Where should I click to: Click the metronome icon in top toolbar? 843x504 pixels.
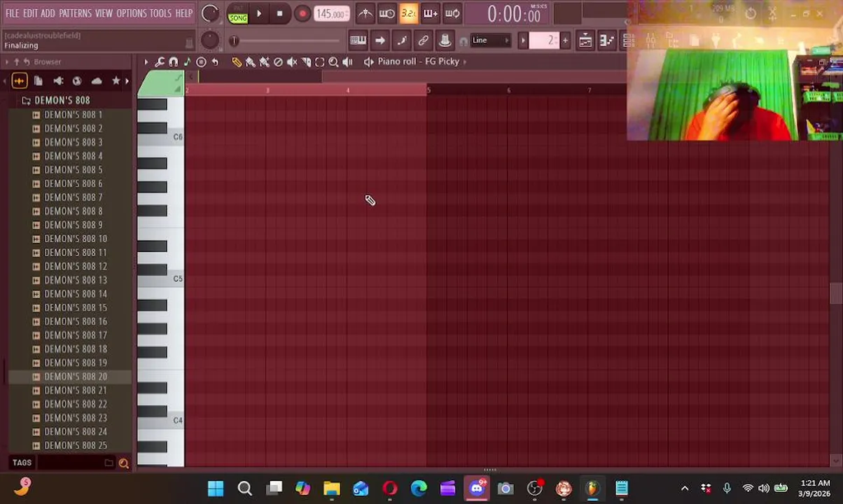(365, 13)
